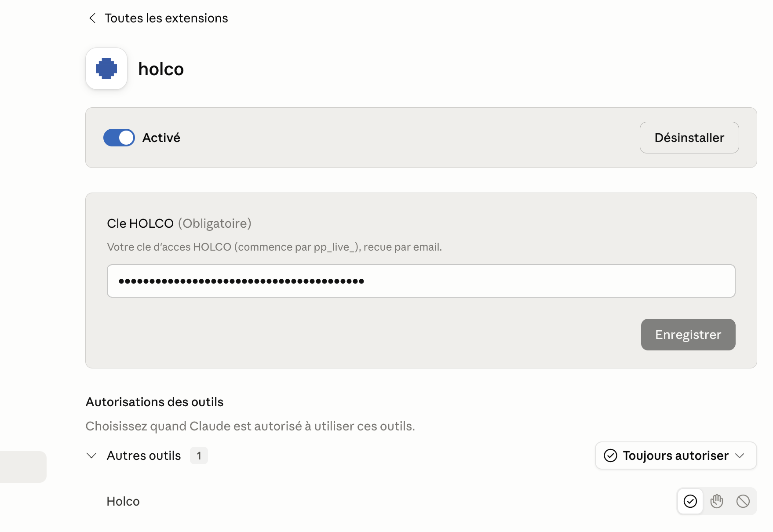Select the hand ask-permission icon for Holco
This screenshot has width=773, height=532.
717,501
